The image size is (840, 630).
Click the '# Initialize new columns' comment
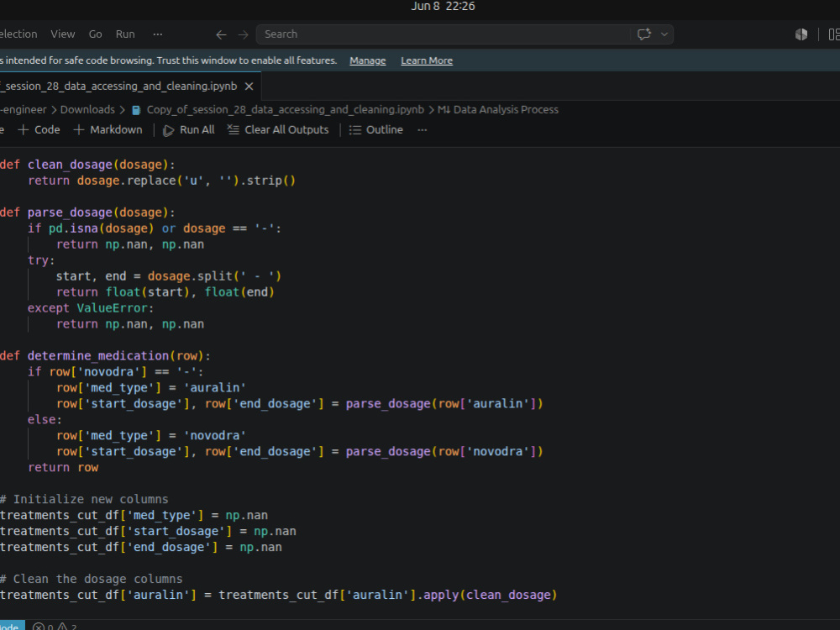click(x=84, y=499)
